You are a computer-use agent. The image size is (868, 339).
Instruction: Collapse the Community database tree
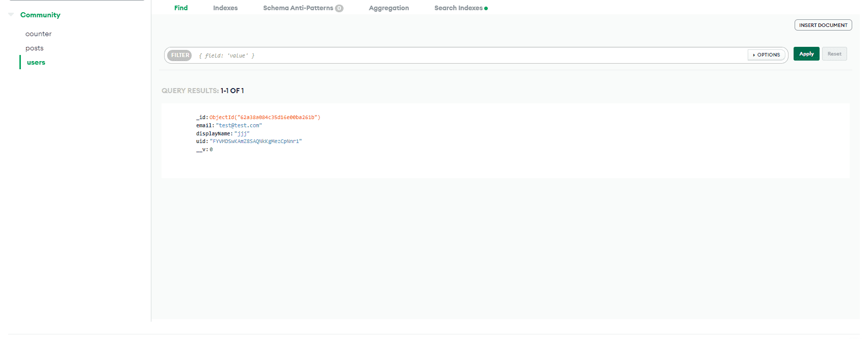coord(11,15)
